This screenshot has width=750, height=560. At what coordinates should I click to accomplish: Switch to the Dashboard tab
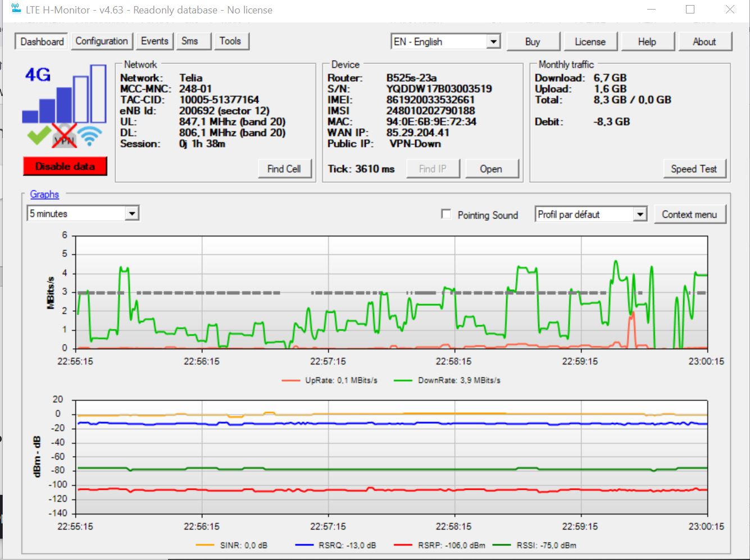pyautogui.click(x=42, y=42)
